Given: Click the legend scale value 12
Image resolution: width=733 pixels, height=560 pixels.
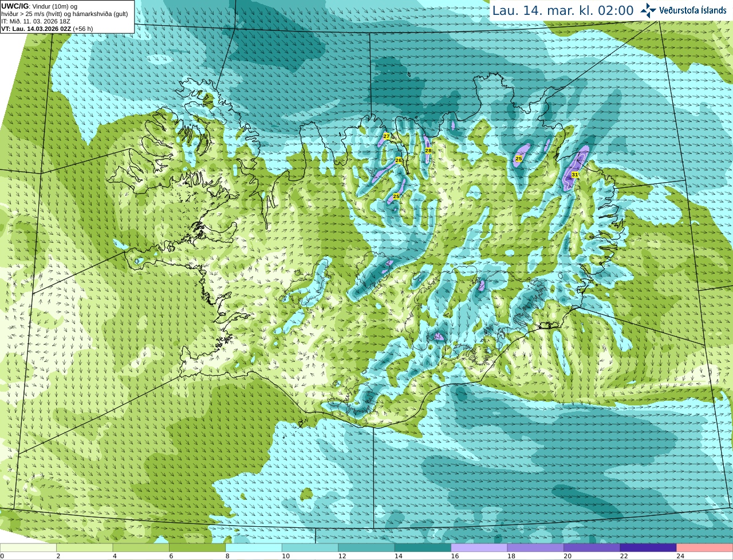Looking at the screenshot, I should (x=342, y=556).
